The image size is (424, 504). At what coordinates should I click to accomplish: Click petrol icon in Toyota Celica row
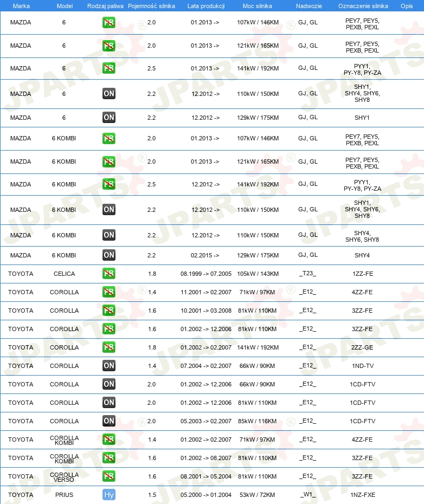tap(109, 274)
